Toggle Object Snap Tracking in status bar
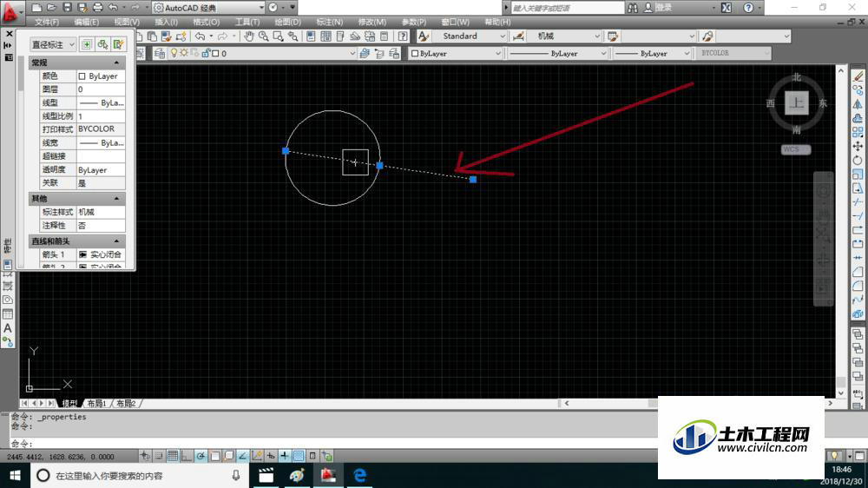 point(242,456)
